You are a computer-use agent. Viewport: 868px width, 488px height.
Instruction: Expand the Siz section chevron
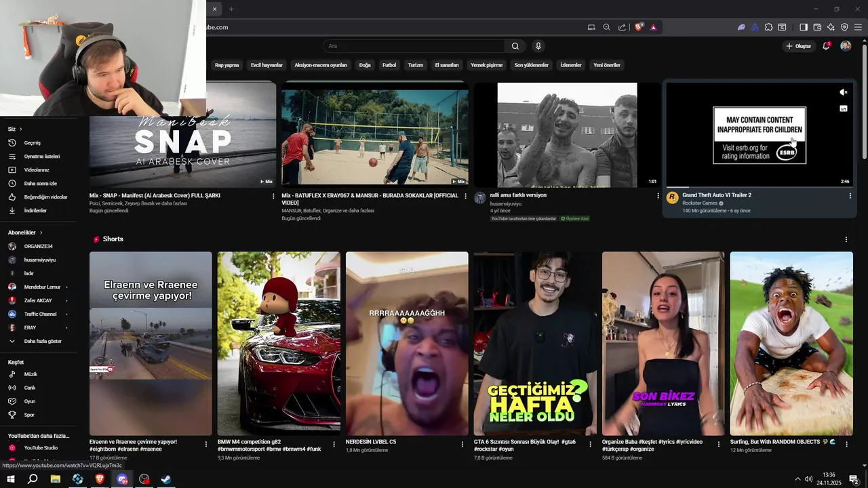(x=20, y=129)
